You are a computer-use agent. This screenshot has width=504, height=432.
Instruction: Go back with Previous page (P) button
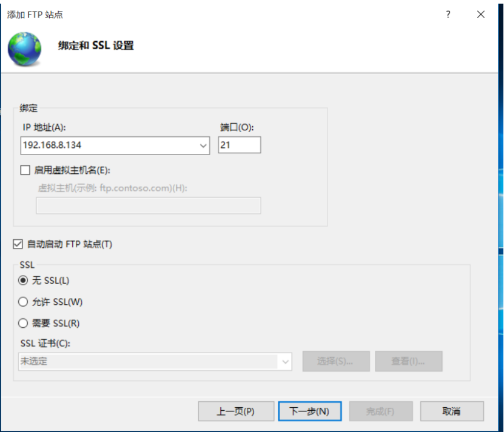tap(236, 411)
